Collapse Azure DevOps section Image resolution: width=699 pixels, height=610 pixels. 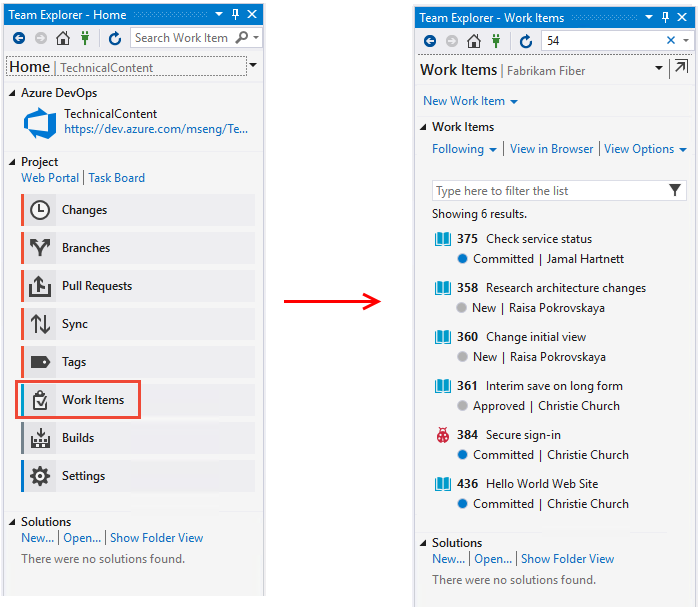tap(12, 93)
